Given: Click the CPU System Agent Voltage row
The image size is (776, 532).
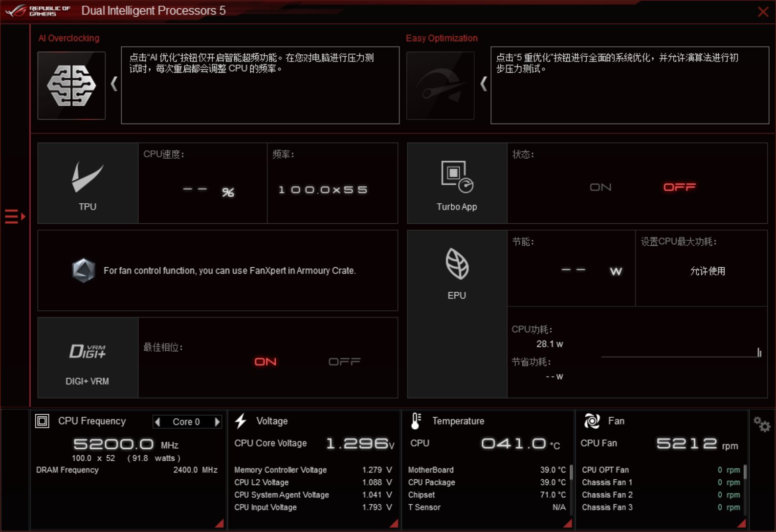Looking at the screenshot, I should [x=313, y=495].
